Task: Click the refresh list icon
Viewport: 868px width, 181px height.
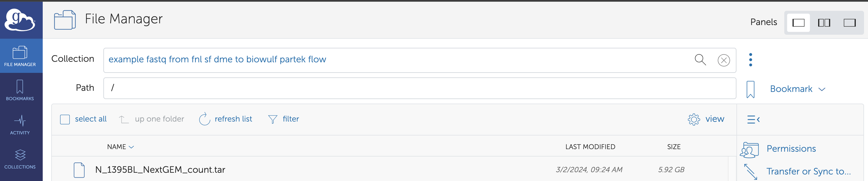Action: pyautogui.click(x=204, y=119)
